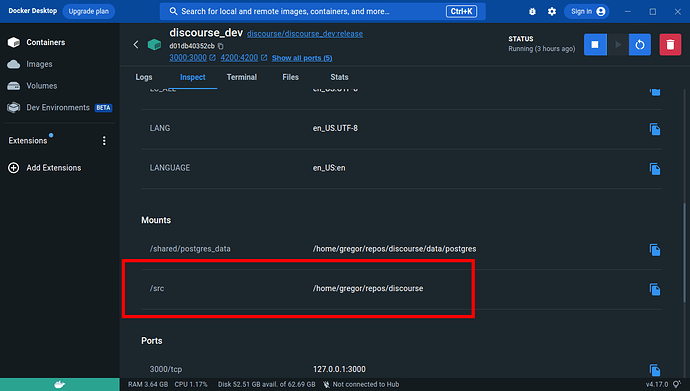The width and height of the screenshot is (690, 391).
Task: Click the Containers cube icon
Action: tap(14, 42)
